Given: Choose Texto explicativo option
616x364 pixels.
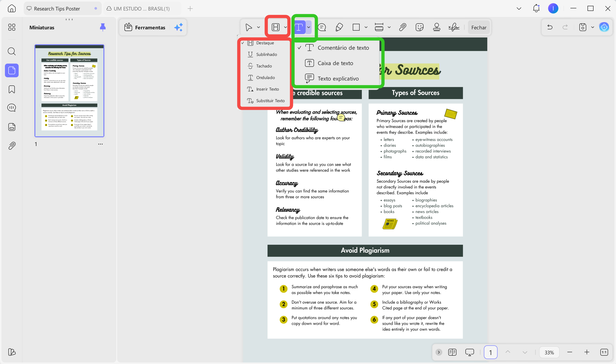Looking at the screenshot, I should 337,79.
